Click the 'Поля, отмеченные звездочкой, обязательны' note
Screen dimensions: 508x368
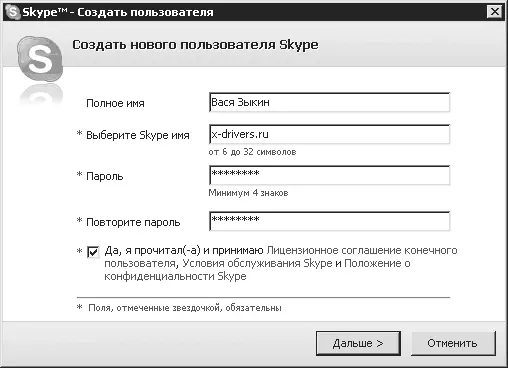185,308
